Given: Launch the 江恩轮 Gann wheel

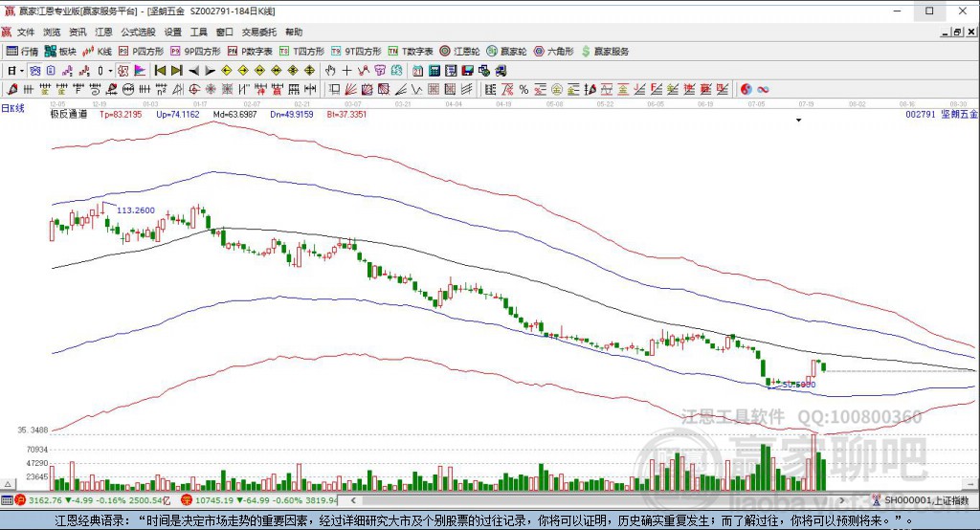Looking at the screenshot, I should click(x=459, y=52).
